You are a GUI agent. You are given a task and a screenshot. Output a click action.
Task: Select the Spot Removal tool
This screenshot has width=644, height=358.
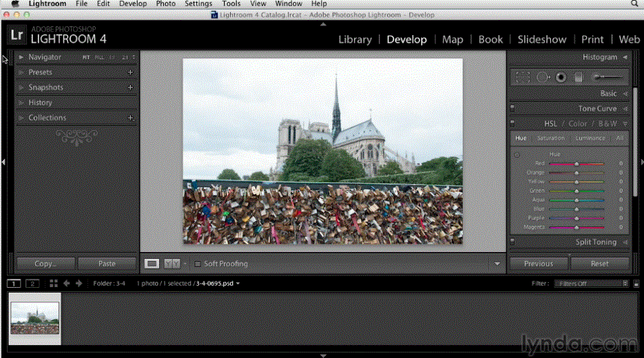(543, 77)
